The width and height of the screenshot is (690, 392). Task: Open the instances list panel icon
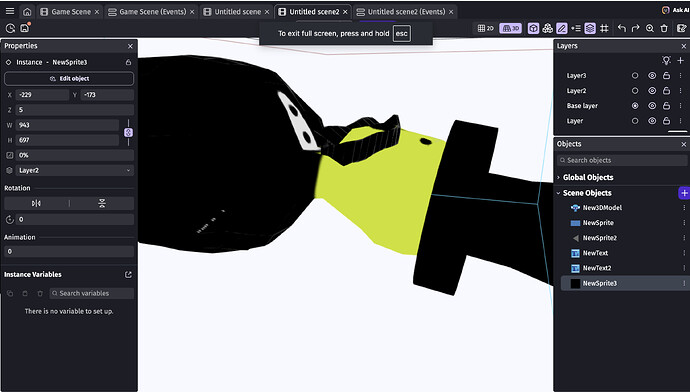(x=576, y=28)
